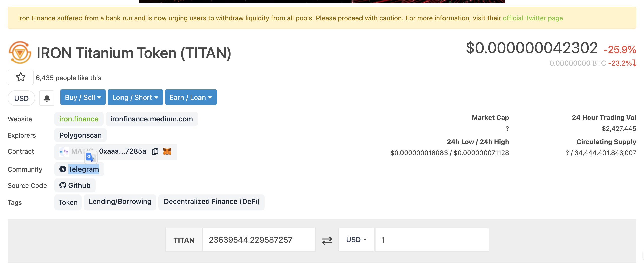The image size is (644, 265).
Task: Visit their official Twitter page link
Action: click(533, 18)
